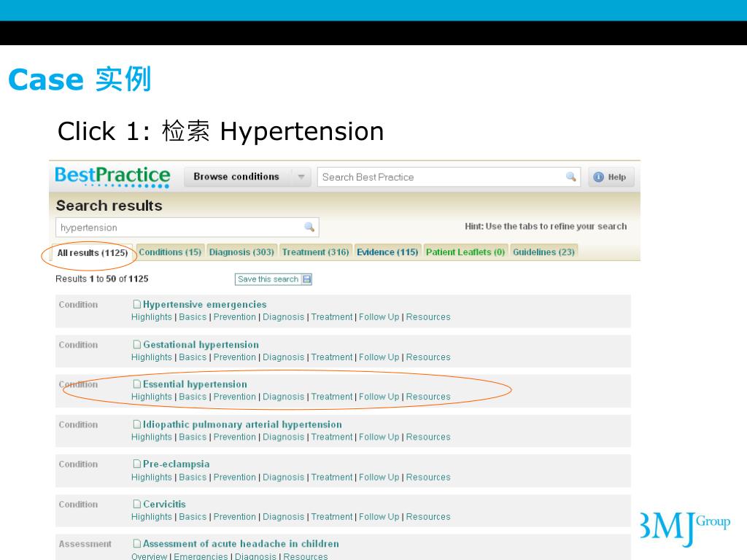This screenshot has height=560, width=747.
Task: Open Prevention under Gestational hypertension
Action: point(235,357)
